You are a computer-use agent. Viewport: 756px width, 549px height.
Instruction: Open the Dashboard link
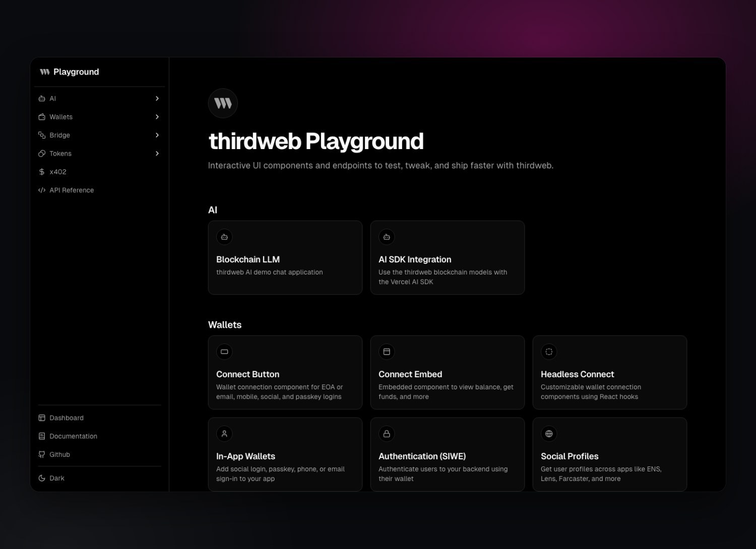point(99,418)
